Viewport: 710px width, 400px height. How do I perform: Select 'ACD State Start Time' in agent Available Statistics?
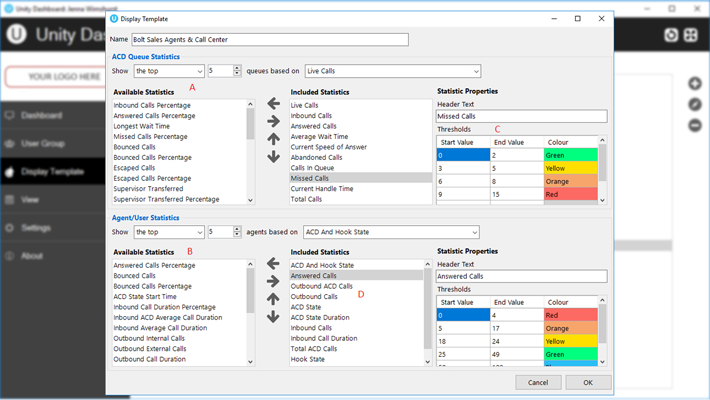click(x=145, y=296)
